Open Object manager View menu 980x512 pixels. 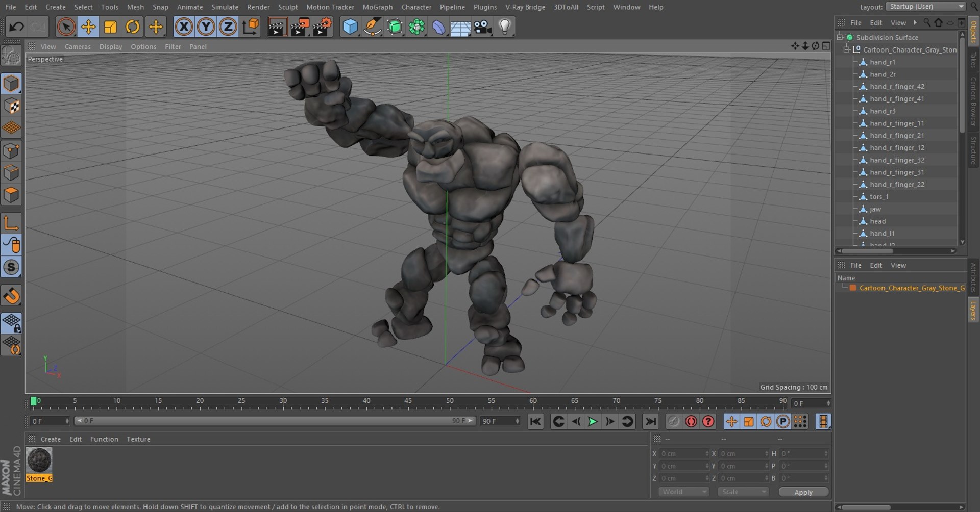pos(898,23)
